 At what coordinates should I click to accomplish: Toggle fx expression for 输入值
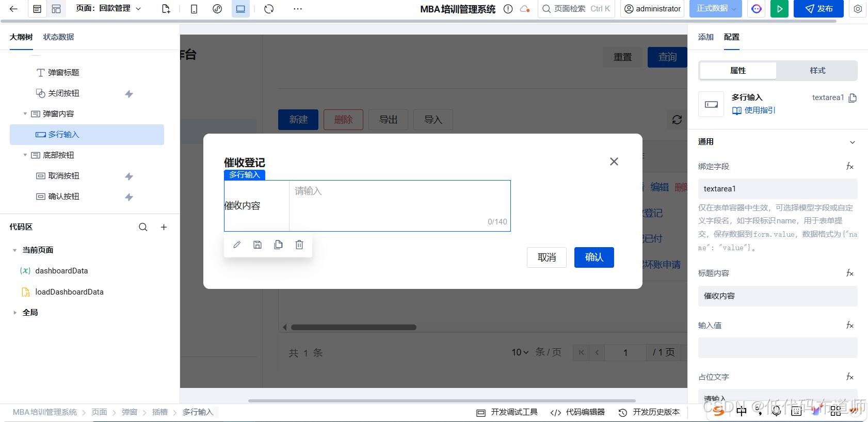(850, 325)
